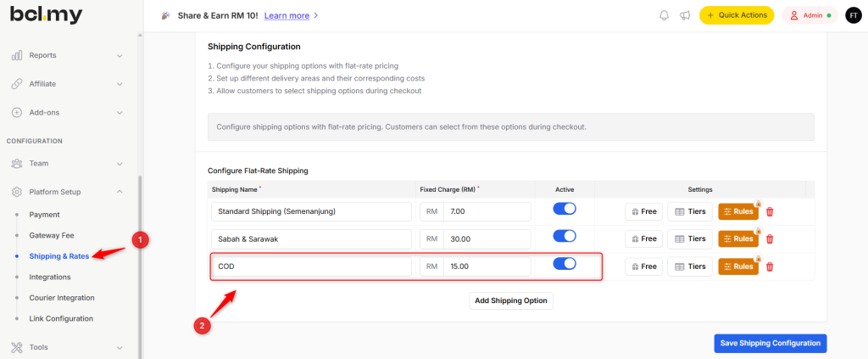Delete the Sabah & Sarawak shipping row
Image resolution: width=868 pixels, height=359 pixels.
pyautogui.click(x=770, y=239)
